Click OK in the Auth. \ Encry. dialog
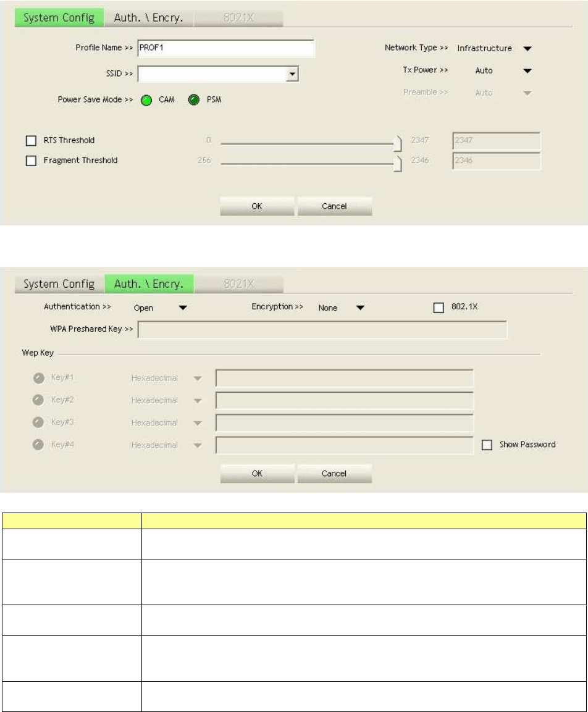The image size is (588, 712). click(257, 474)
